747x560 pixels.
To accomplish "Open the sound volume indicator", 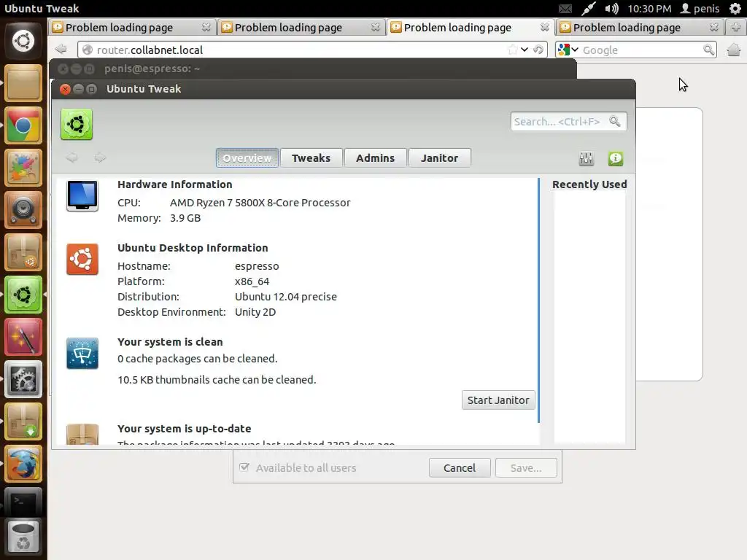I will pos(612,9).
